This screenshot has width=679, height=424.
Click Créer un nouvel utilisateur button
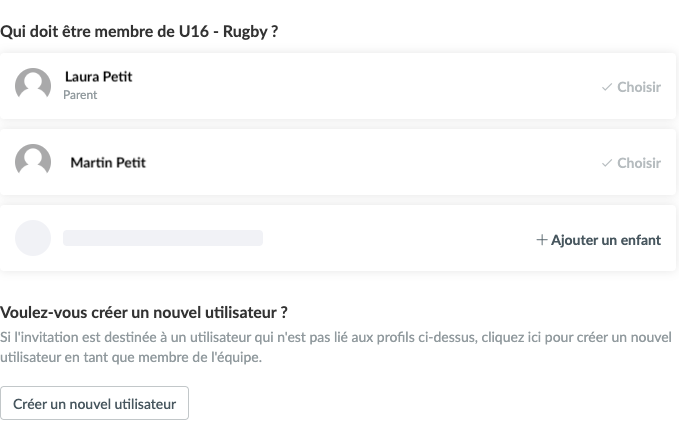point(94,403)
